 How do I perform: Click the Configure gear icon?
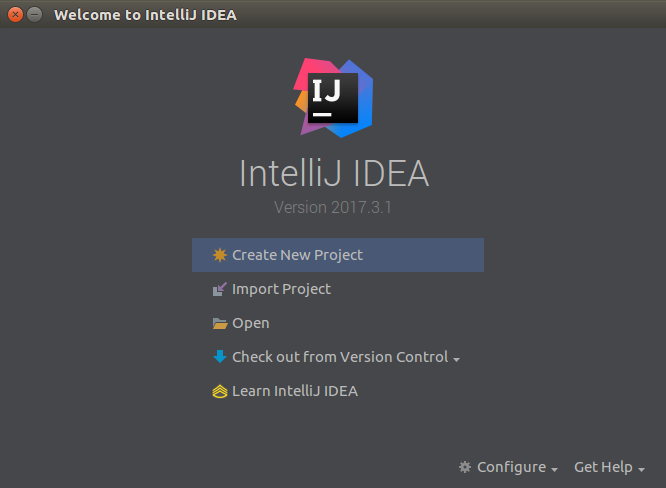pos(465,467)
